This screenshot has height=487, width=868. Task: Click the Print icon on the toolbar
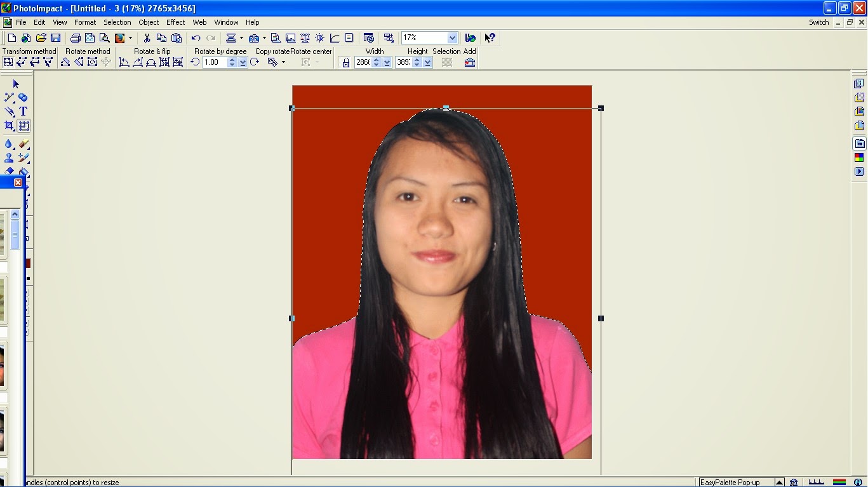[75, 37]
